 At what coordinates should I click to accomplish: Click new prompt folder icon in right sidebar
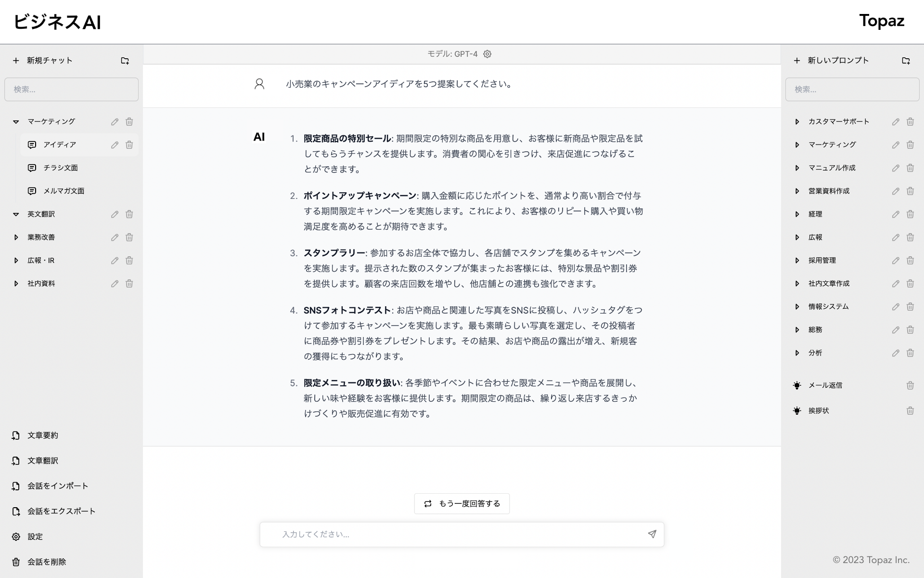(x=906, y=61)
